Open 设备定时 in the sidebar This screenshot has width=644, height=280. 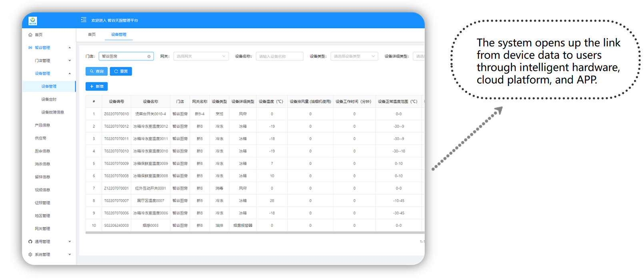(x=49, y=99)
